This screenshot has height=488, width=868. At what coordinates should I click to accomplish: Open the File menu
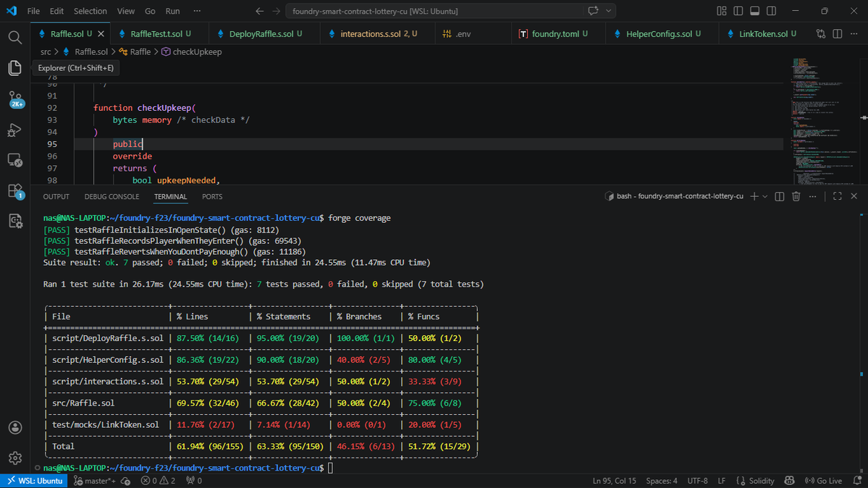click(x=33, y=11)
